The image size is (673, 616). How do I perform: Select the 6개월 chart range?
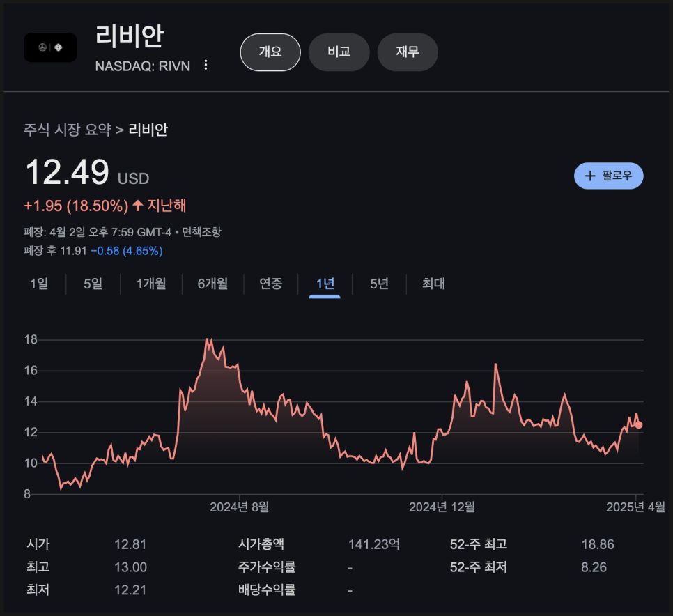point(212,284)
